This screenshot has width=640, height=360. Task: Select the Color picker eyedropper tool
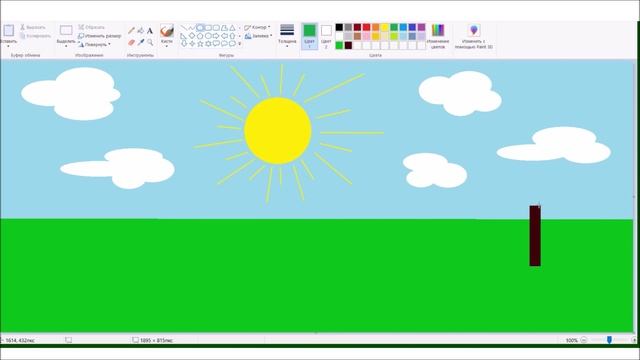click(x=141, y=42)
